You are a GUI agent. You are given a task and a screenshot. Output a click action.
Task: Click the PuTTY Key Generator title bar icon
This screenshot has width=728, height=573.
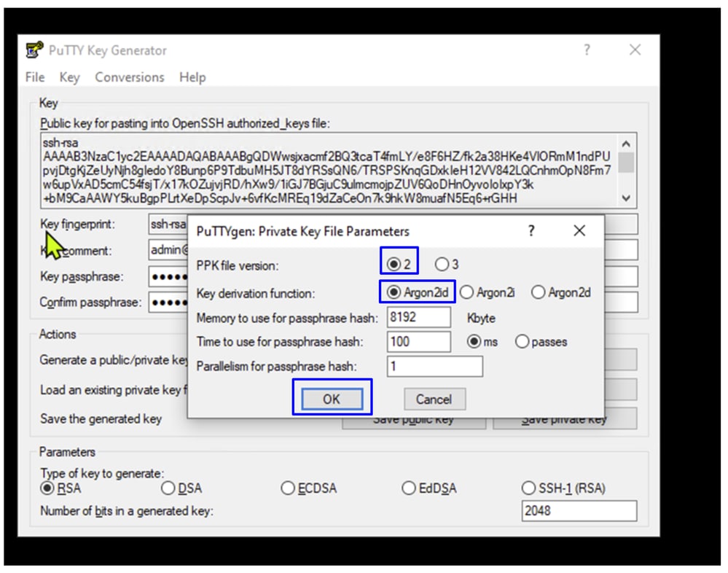pyautogui.click(x=34, y=50)
